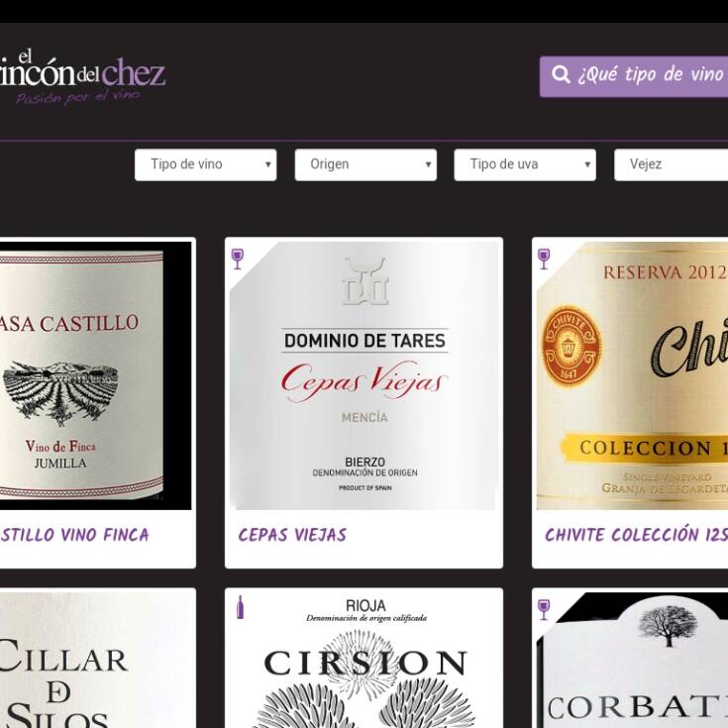Click wine glass icon on Chivite Colección card
The width and height of the screenshot is (728, 728).
pos(544,259)
